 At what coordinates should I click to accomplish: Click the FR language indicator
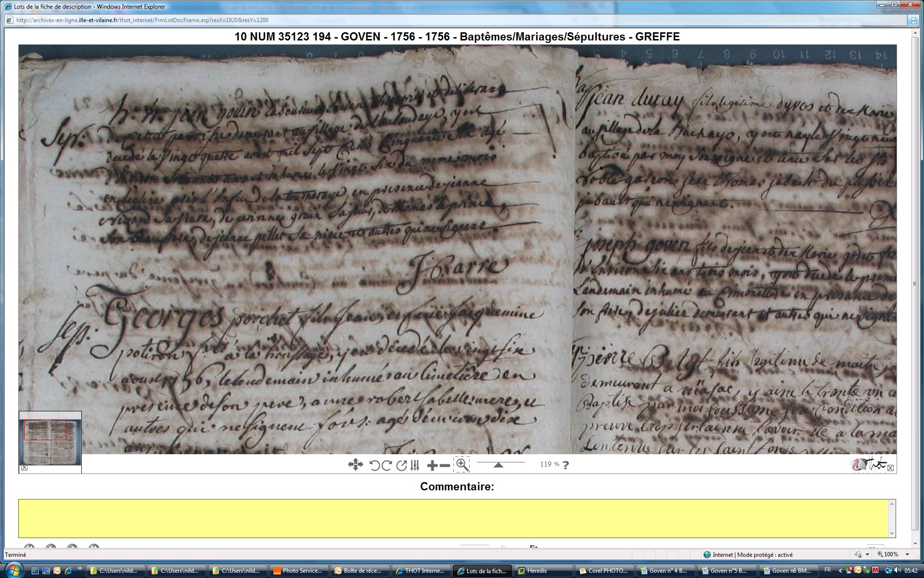828,570
